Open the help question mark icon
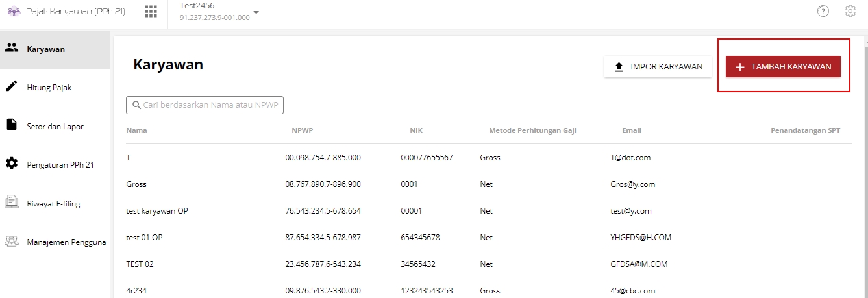Screen dimensions: 868x298 click(x=823, y=11)
